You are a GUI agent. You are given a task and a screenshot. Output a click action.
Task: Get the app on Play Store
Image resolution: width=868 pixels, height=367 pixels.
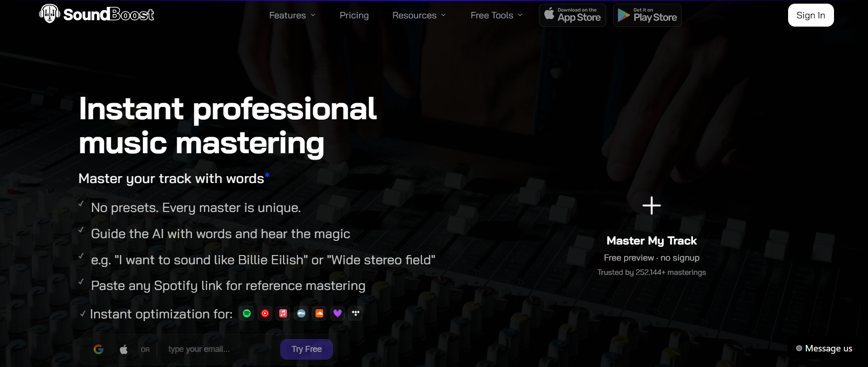pyautogui.click(x=647, y=15)
